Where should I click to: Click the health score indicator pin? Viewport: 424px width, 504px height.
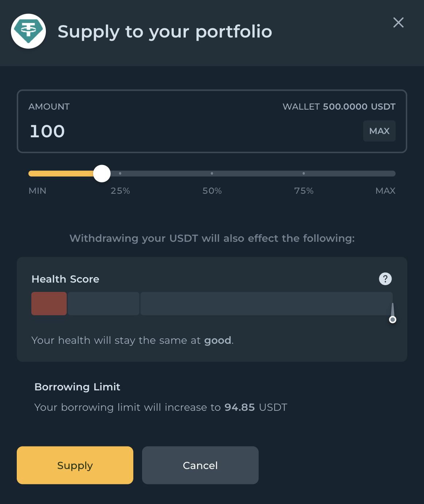[393, 319]
